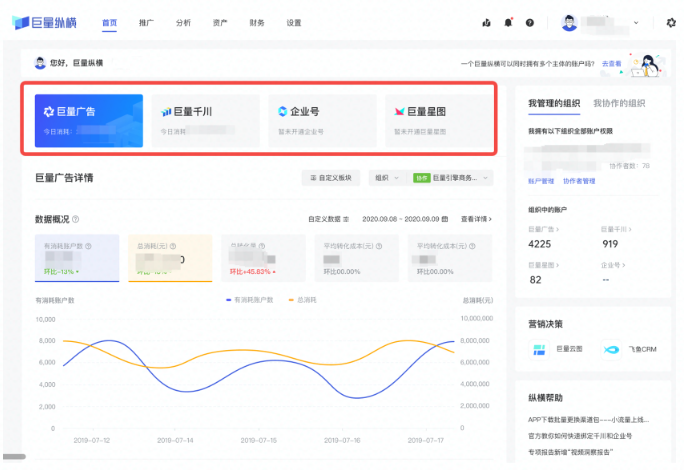Open 查看详情 link
684x470 pixels.
pos(476,219)
